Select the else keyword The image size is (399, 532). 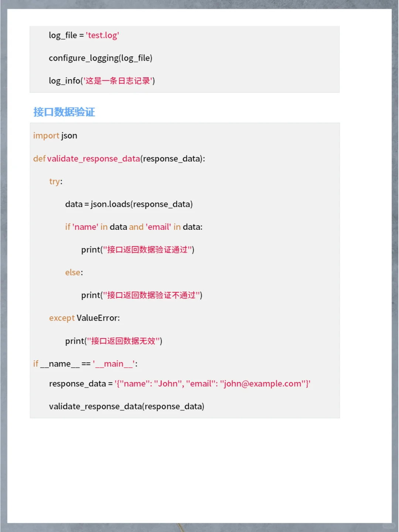pos(72,272)
